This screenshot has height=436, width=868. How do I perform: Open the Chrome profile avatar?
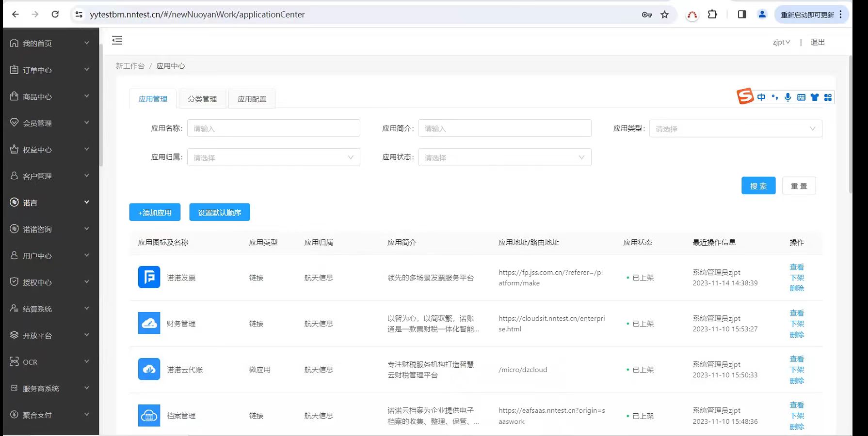(x=762, y=15)
